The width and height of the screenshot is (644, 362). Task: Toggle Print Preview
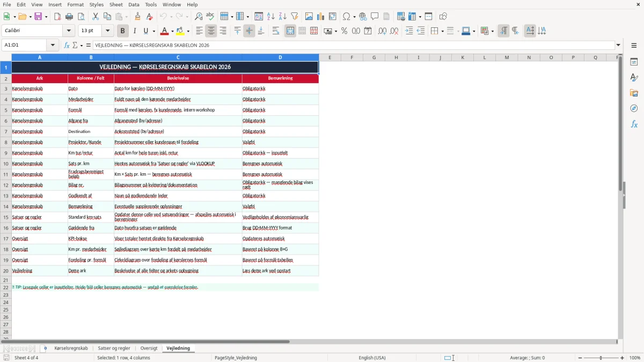(x=81, y=17)
